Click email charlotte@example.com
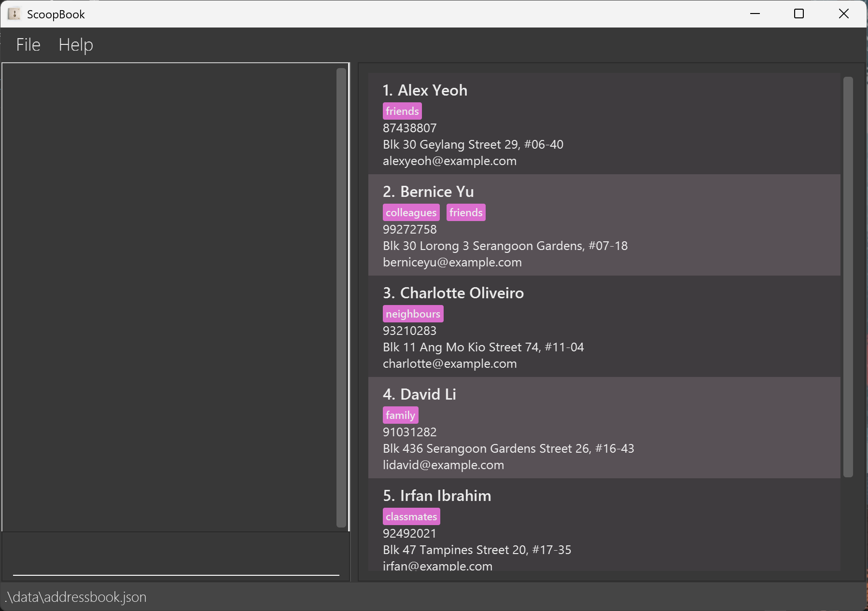The width and height of the screenshot is (868, 611). click(x=449, y=363)
